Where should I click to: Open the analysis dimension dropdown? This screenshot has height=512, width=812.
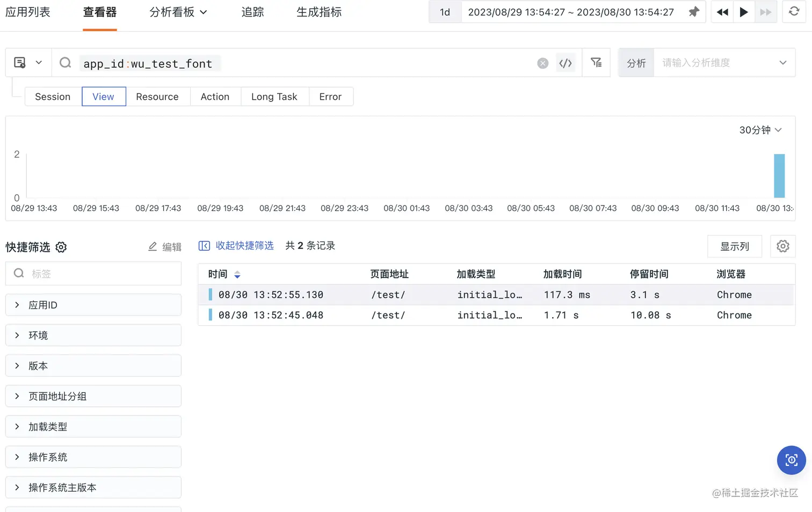tap(724, 63)
